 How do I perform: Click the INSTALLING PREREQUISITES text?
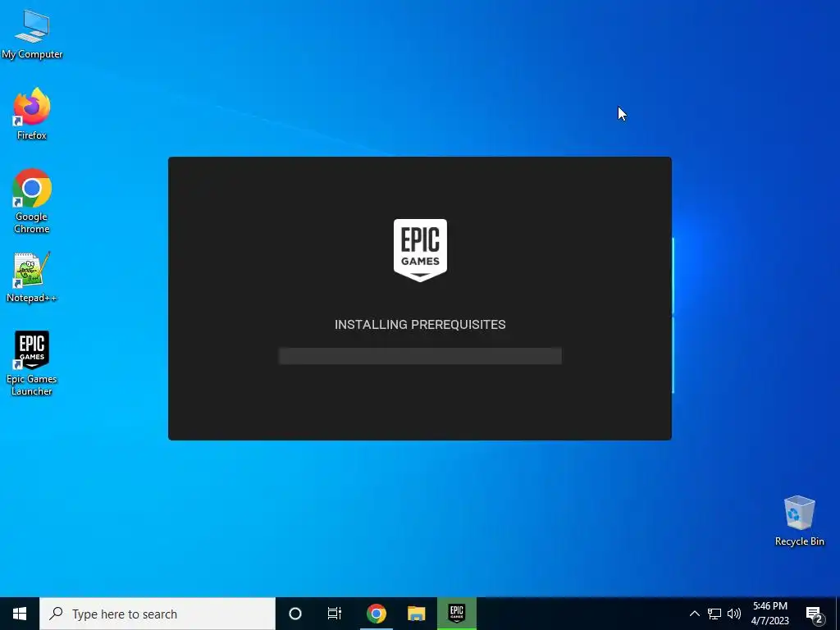(x=420, y=325)
